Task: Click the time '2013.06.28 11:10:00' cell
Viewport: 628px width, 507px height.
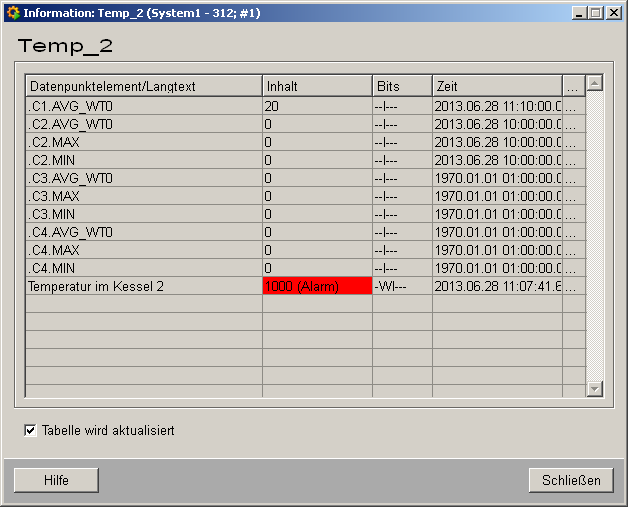Action: 497,106
